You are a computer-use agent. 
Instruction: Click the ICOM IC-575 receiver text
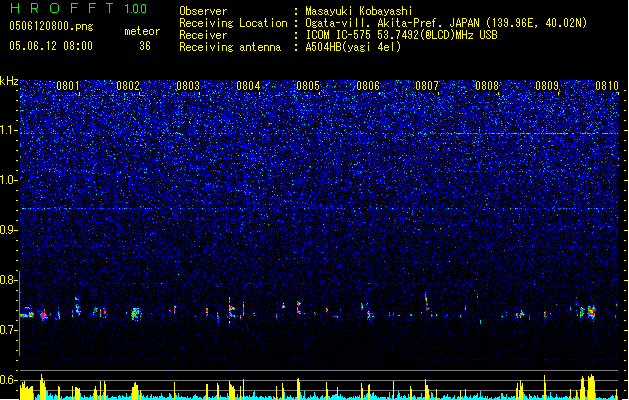402,35
